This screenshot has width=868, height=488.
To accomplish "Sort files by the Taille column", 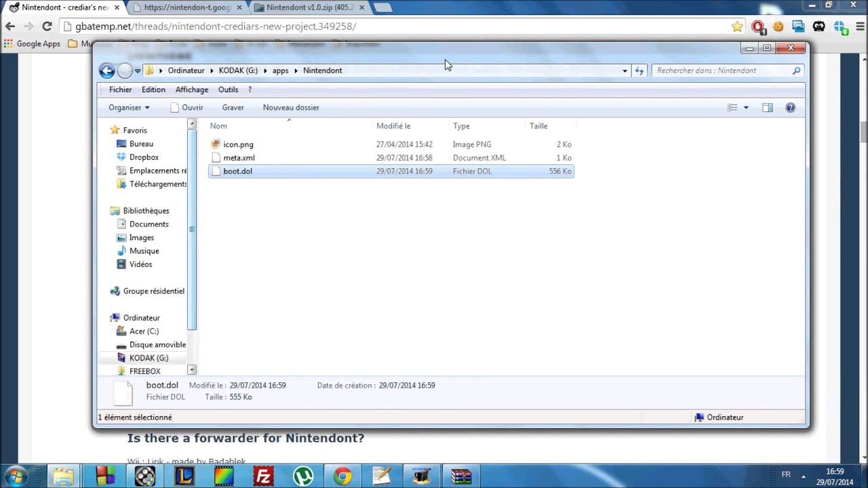I will click(x=551, y=125).
